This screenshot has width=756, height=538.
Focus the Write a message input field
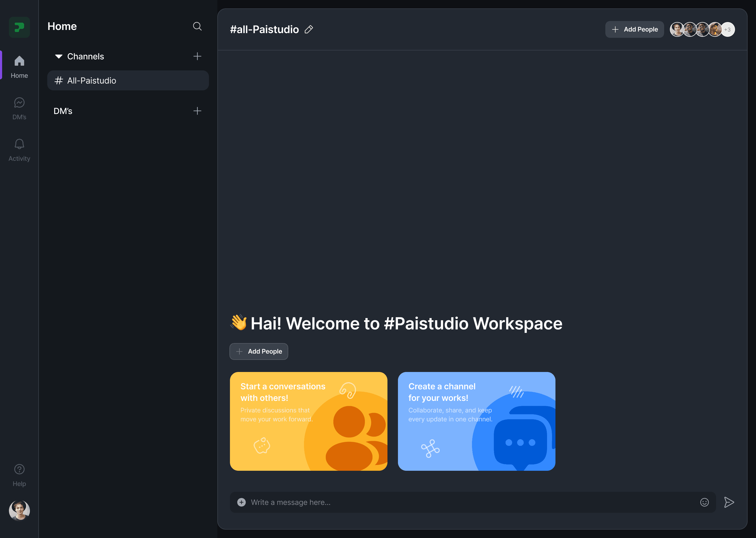(473, 502)
